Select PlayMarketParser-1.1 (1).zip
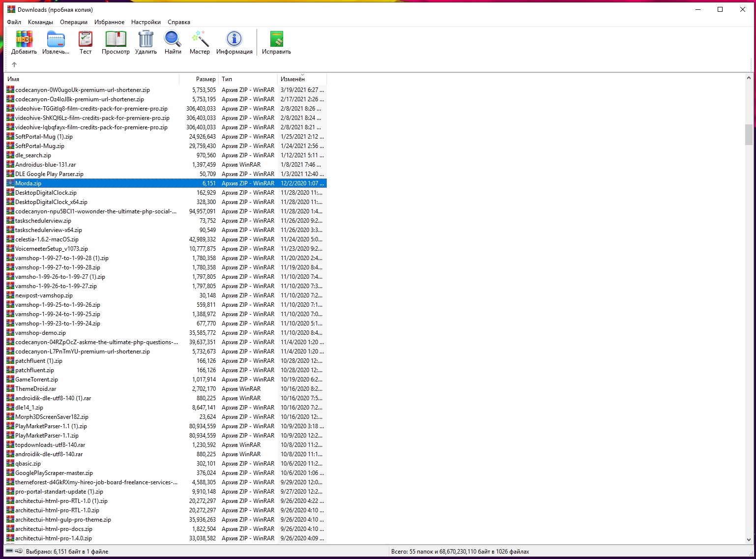The image size is (756, 559). 166,426
